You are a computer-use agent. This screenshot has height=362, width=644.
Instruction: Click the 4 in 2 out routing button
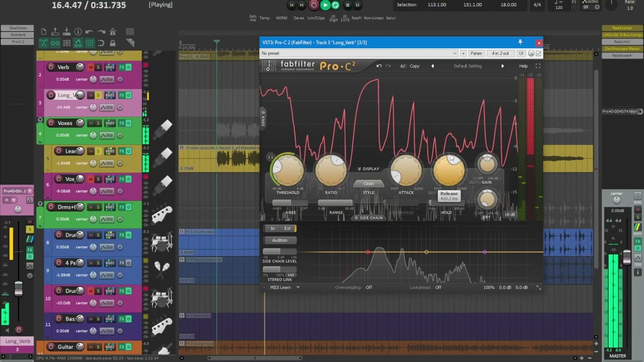[x=500, y=53]
